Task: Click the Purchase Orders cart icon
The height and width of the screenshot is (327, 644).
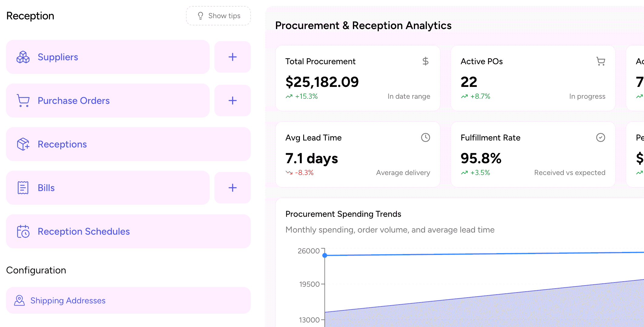Action: [23, 101]
